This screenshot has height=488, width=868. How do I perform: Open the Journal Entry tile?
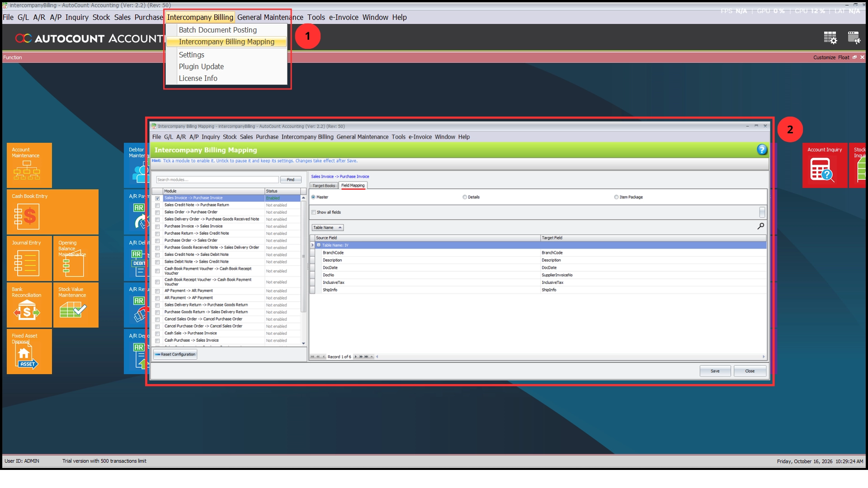coord(29,258)
